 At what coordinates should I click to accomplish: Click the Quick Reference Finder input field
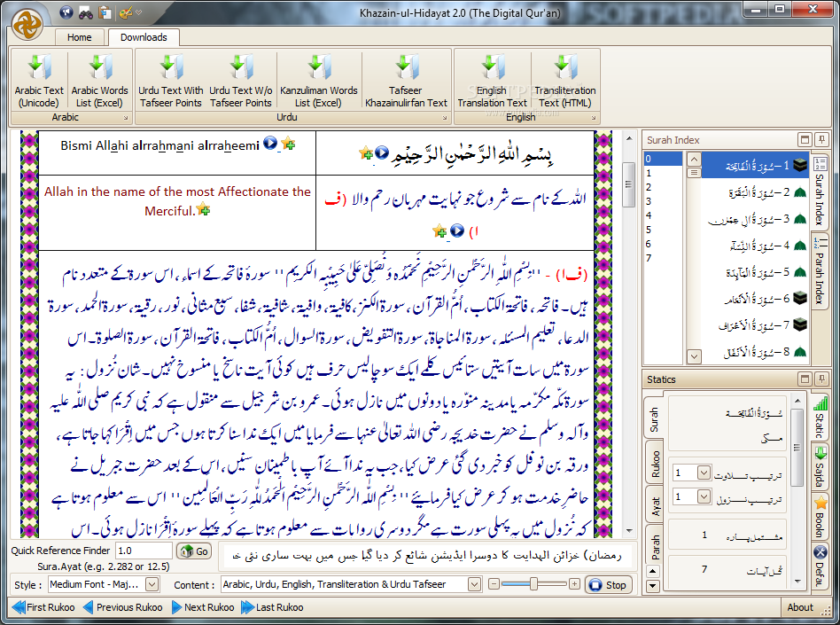144,551
